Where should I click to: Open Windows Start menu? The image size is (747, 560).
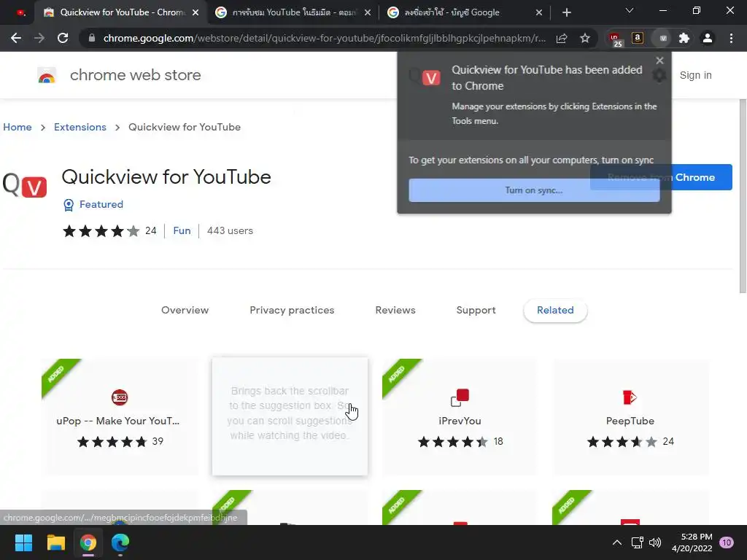point(23,542)
